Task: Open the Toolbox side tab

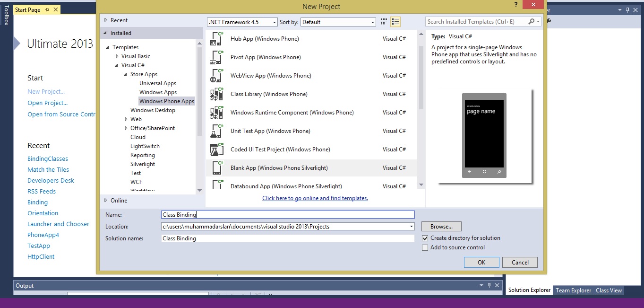Action: pyautogui.click(x=6, y=15)
